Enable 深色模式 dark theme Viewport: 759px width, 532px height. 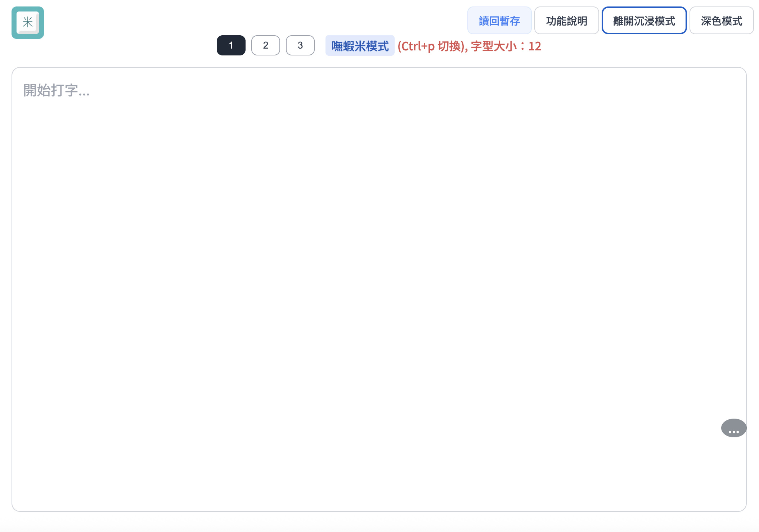tap(721, 21)
